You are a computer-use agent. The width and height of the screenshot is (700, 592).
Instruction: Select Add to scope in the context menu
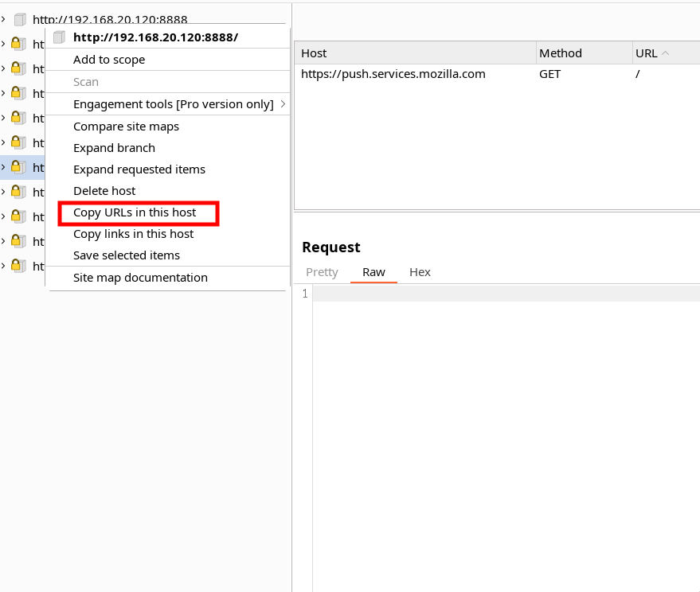pos(109,60)
